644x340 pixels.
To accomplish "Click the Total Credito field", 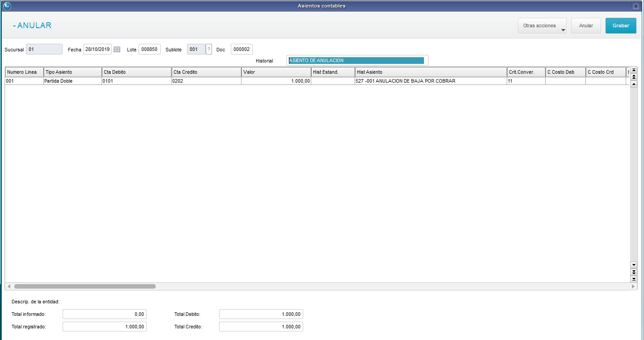I will 261,327.
